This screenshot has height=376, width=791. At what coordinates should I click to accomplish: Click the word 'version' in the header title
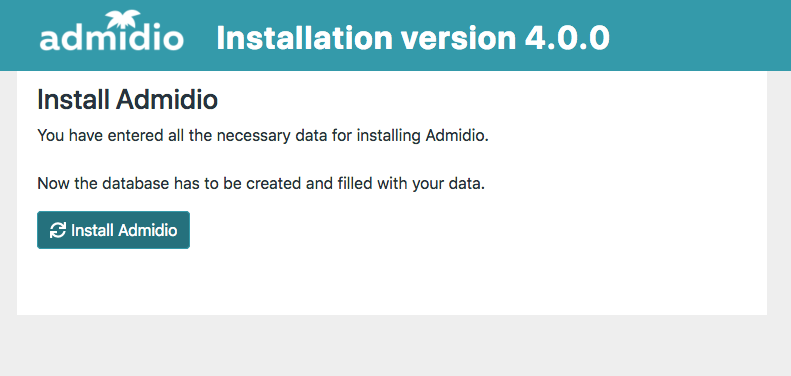coord(459,39)
